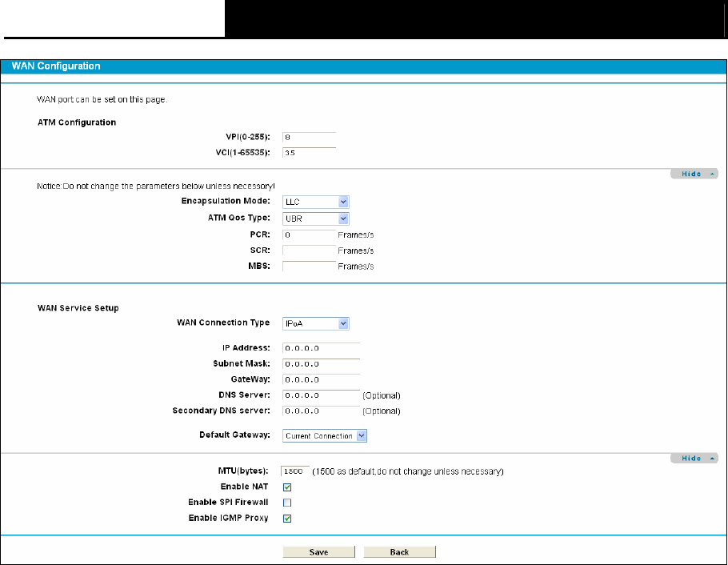Open the Encapsulation Mode dropdown

click(315, 202)
